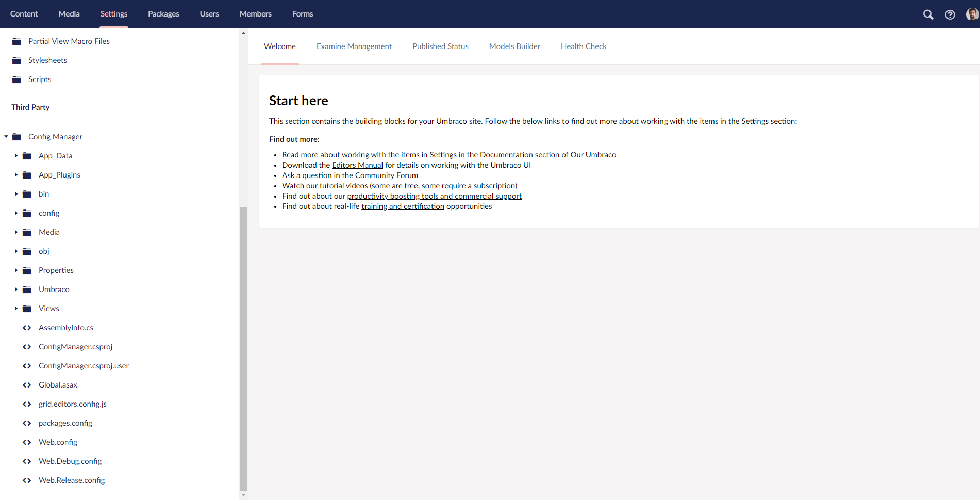Expand the Media folder arrow in tree
Image resolution: width=980 pixels, height=500 pixels.
point(16,232)
